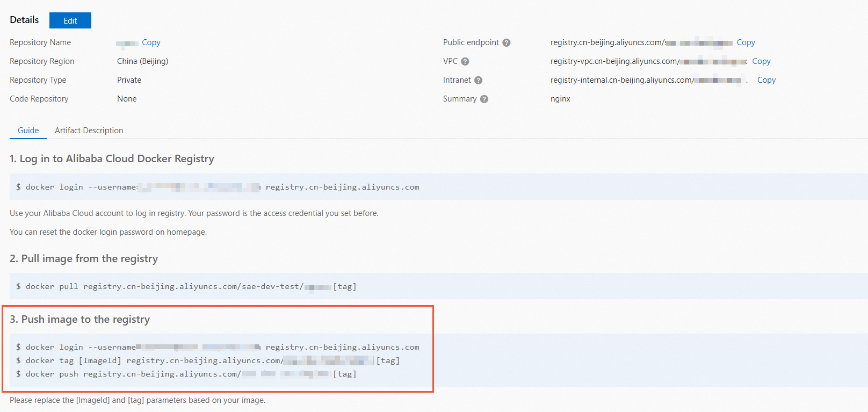Click the docker tag [ImageId] command line
This screenshot has height=412, width=868.
coord(208,360)
